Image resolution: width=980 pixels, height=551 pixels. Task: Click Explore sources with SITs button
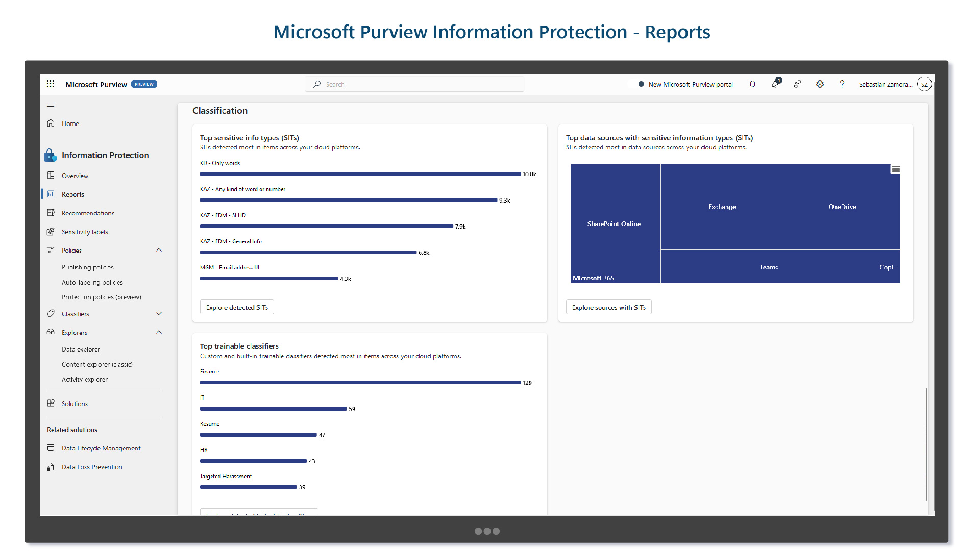pos(608,307)
